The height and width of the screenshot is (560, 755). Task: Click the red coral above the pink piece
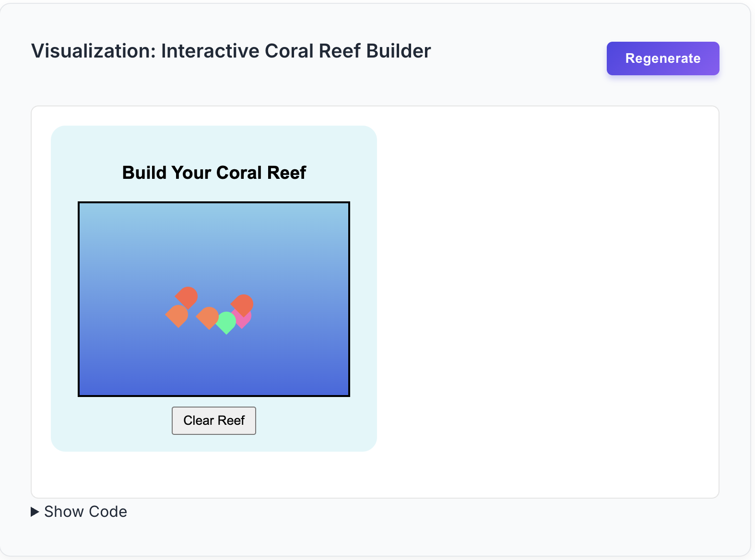pyautogui.click(x=242, y=305)
